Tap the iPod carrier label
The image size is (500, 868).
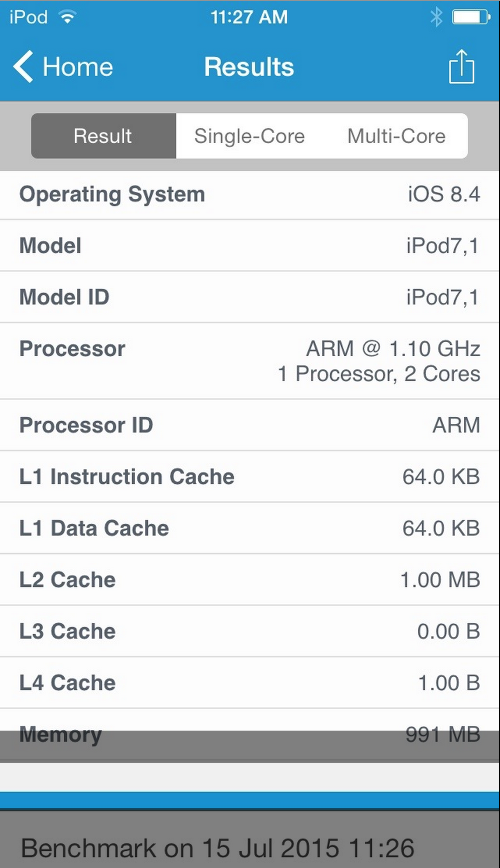click(27, 16)
